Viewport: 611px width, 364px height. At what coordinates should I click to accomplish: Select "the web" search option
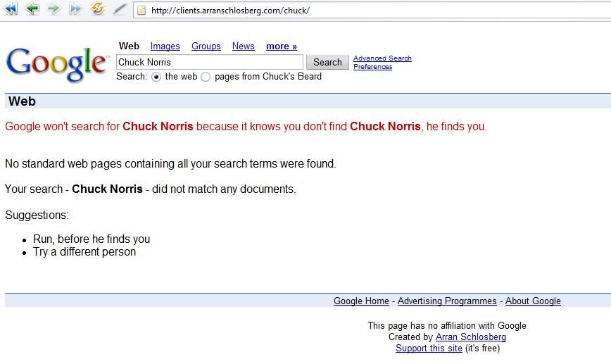[x=156, y=77]
